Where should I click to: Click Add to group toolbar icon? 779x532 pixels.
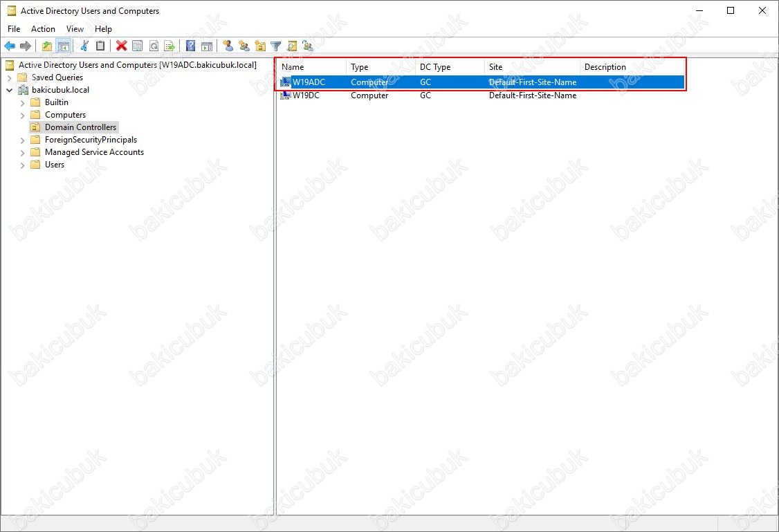[308, 46]
